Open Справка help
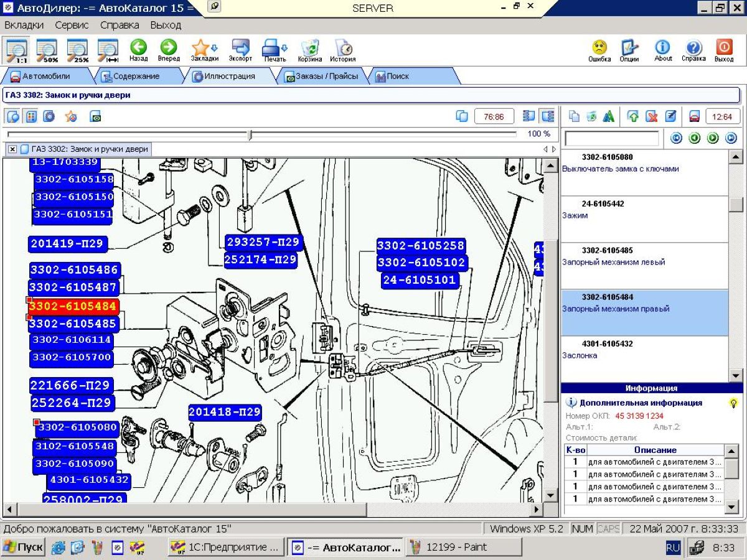 pyautogui.click(x=693, y=50)
